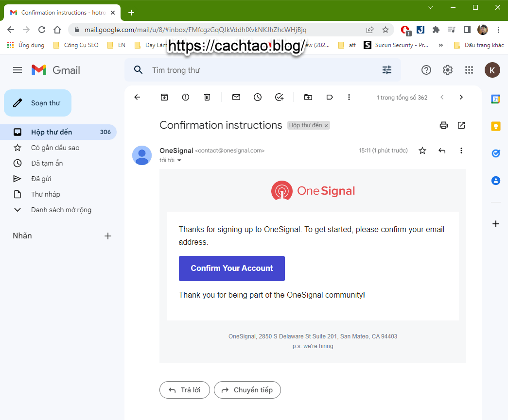The image size is (508, 420).
Task: Open toolbar more options menu
Action: point(349,97)
